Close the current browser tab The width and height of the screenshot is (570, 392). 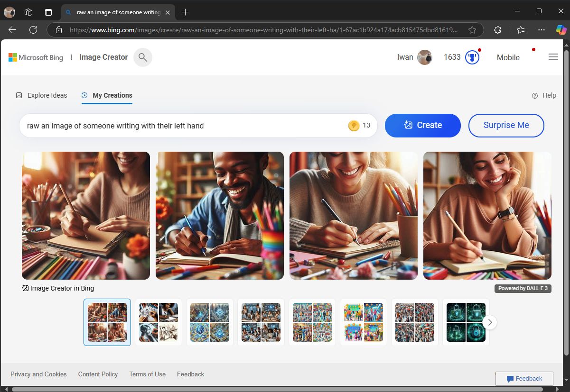168,12
